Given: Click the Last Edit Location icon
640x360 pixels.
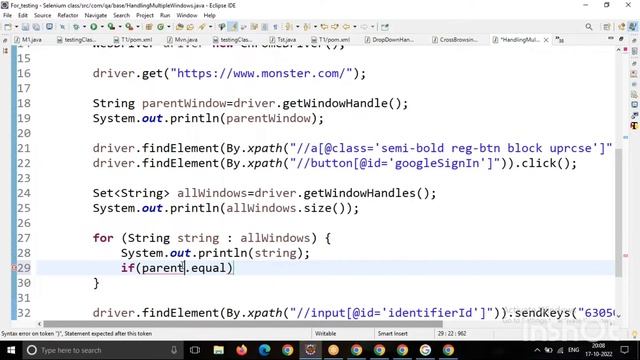Looking at the screenshot, I should click(324, 27).
